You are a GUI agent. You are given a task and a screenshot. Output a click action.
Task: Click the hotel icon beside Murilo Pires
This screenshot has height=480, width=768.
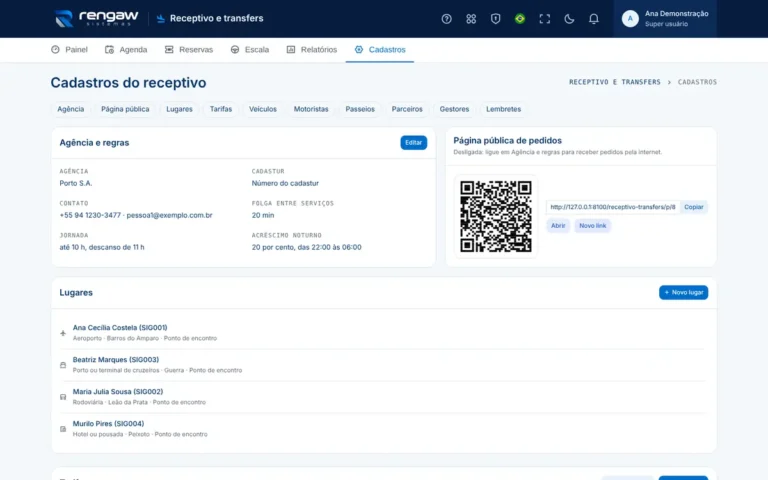pos(63,429)
